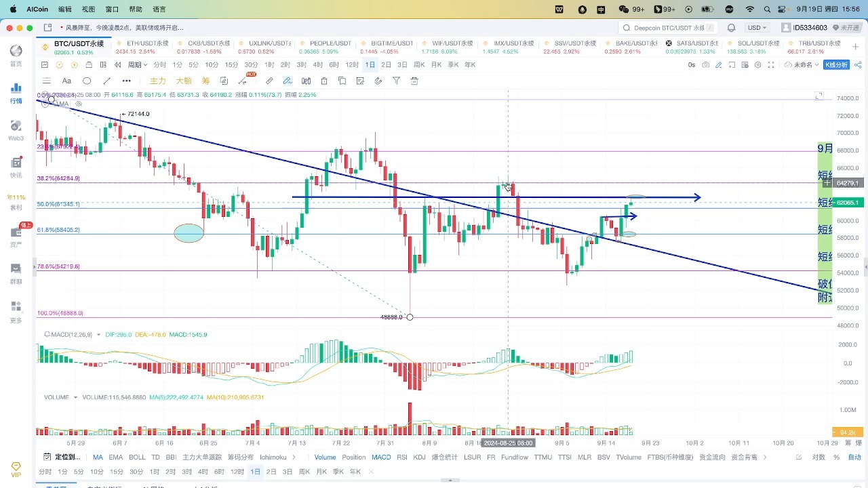This screenshot has height=488, width=868.
Task: Expand more indicators arrow after 资金背离
Action: click(x=766, y=457)
